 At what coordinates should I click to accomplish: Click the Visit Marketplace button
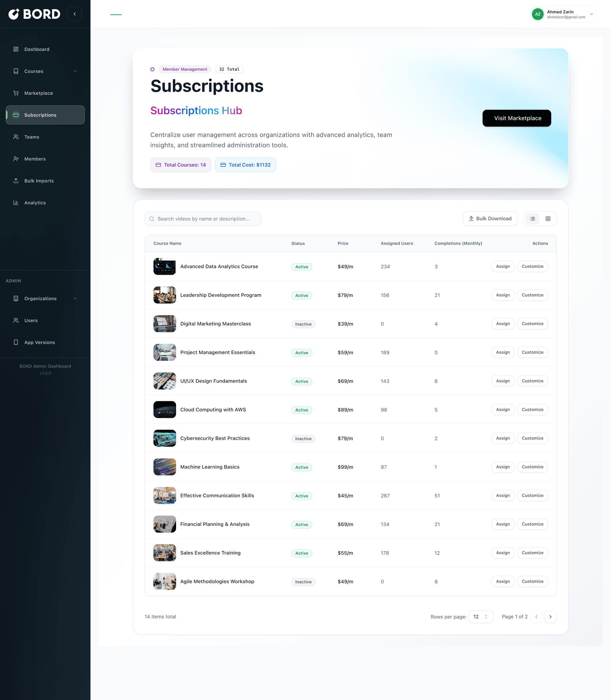pyautogui.click(x=517, y=118)
